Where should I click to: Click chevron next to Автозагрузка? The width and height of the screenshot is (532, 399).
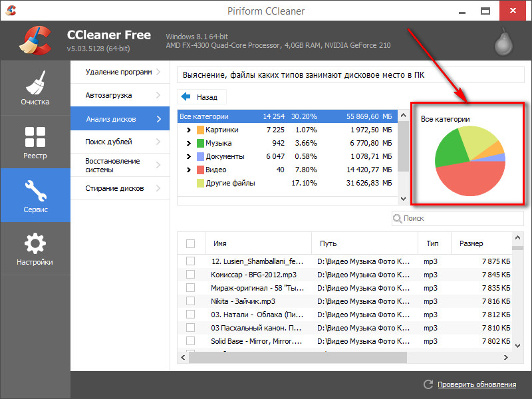click(x=158, y=95)
